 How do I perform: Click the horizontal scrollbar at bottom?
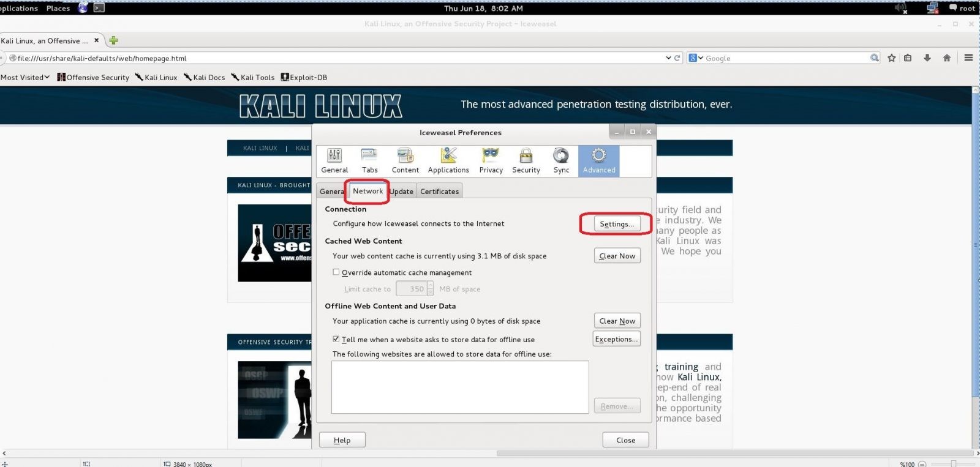click(734, 454)
